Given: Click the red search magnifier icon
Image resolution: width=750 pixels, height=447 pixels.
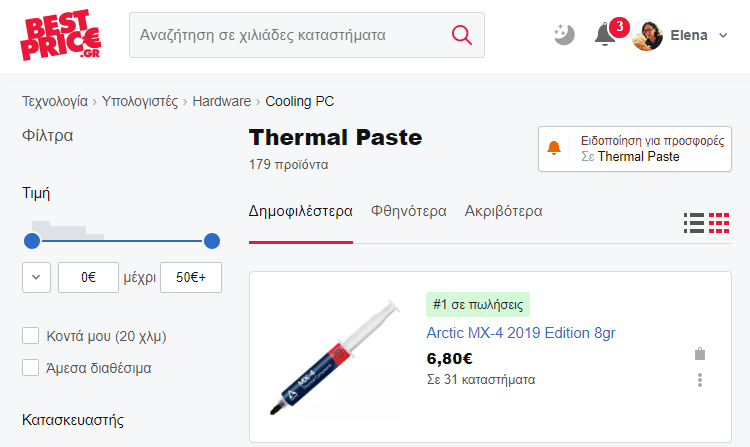Looking at the screenshot, I should pyautogui.click(x=462, y=35).
